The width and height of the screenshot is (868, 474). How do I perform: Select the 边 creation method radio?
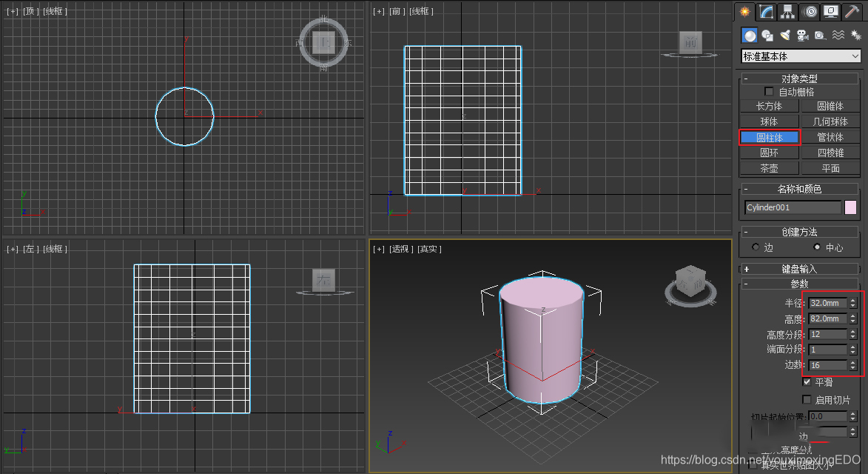coord(756,247)
